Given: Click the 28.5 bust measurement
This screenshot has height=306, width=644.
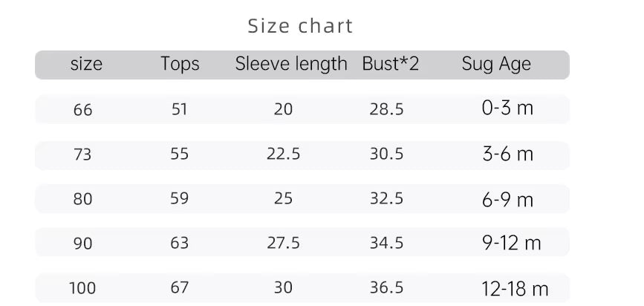Looking at the screenshot, I should pos(386,110).
